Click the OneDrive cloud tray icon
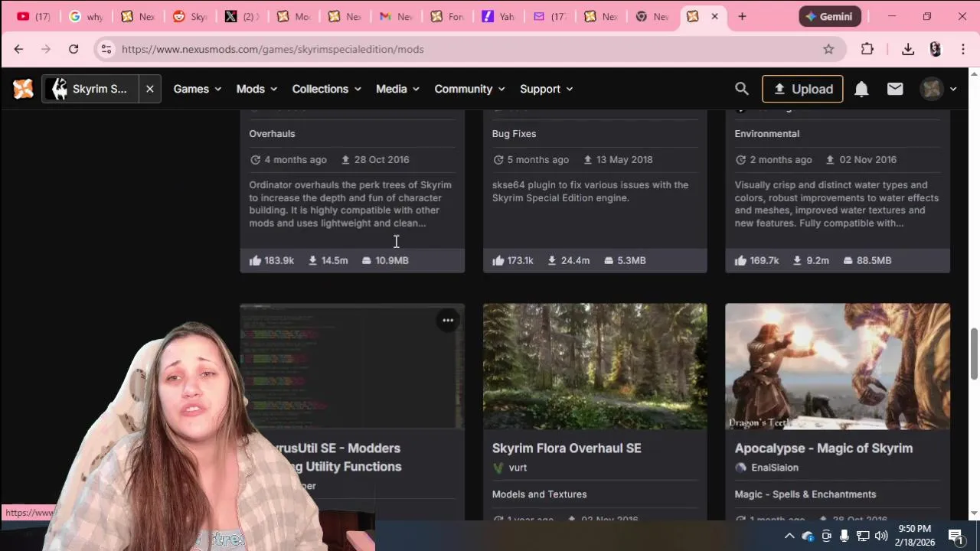Image resolution: width=980 pixels, height=551 pixels. (x=808, y=536)
